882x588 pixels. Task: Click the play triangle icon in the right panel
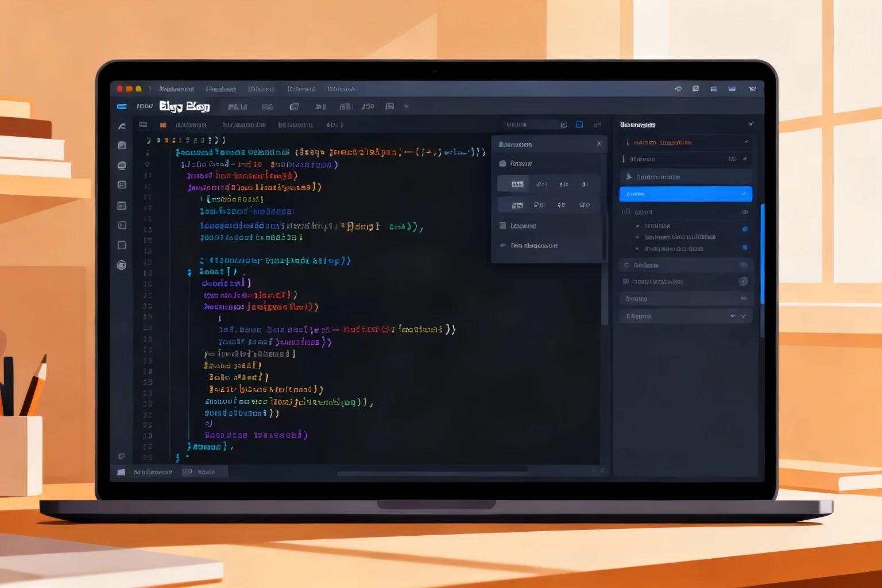click(629, 176)
